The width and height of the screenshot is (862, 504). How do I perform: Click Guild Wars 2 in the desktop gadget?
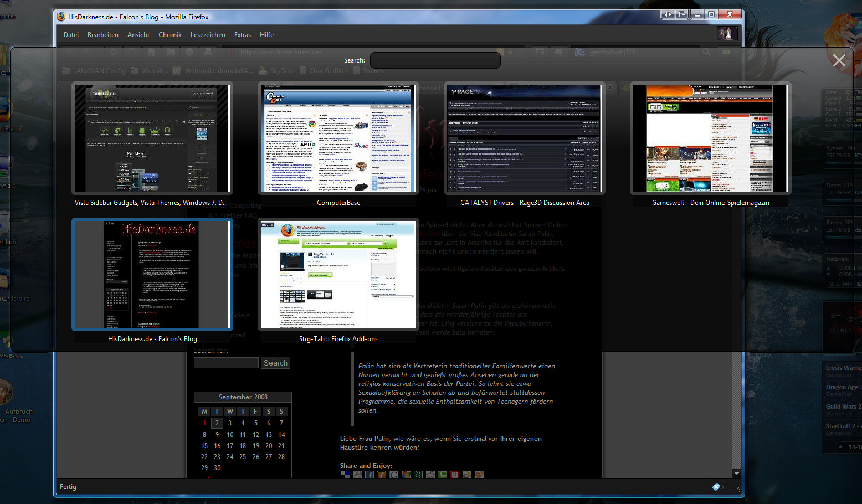tap(843, 407)
